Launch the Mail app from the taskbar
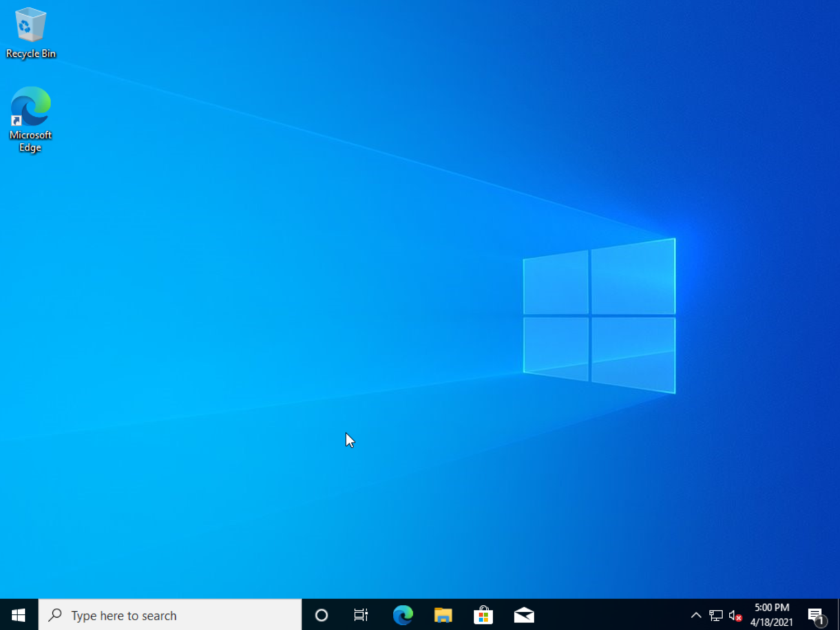This screenshot has width=840, height=630. [x=524, y=614]
